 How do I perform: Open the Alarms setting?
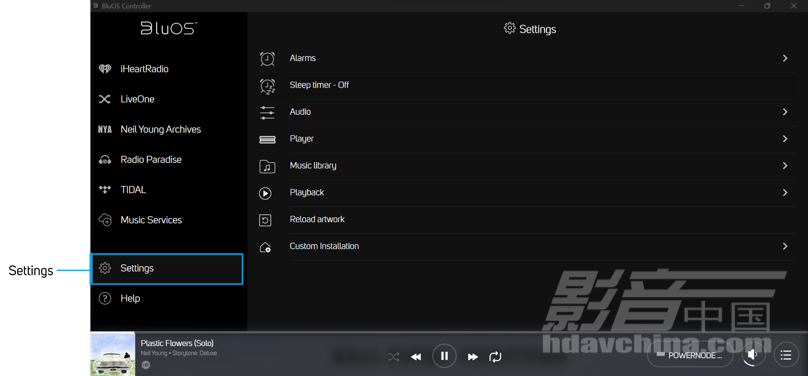click(x=302, y=58)
